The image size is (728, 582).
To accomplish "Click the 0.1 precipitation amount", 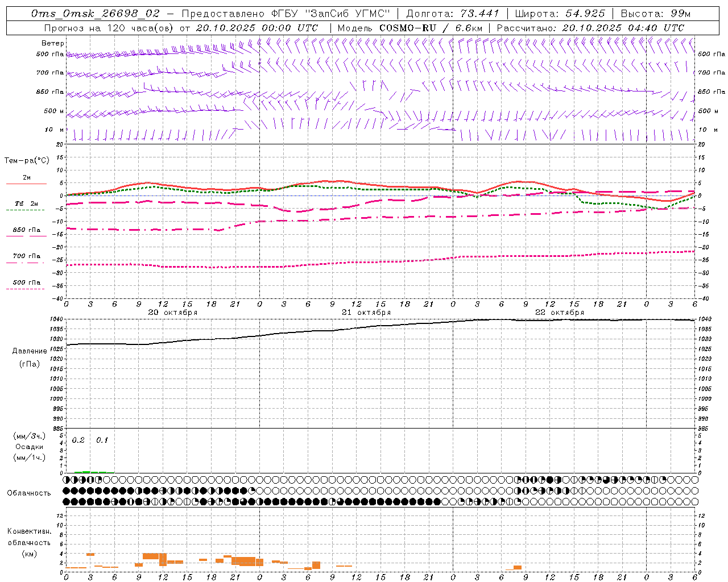I will (102, 440).
